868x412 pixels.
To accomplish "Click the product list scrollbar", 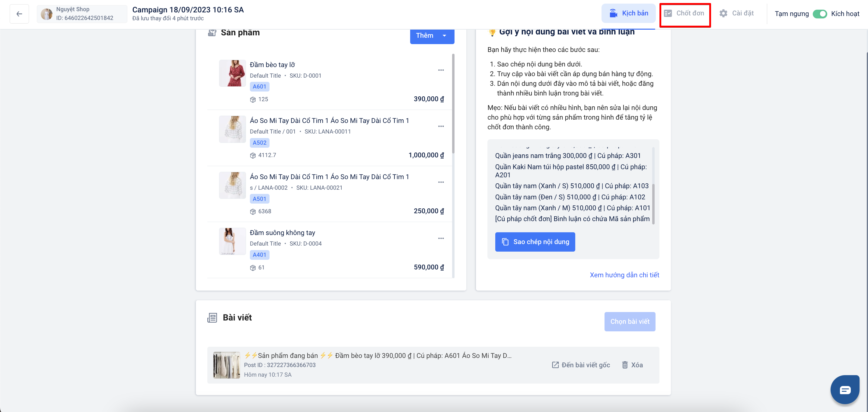I will 453,105.
